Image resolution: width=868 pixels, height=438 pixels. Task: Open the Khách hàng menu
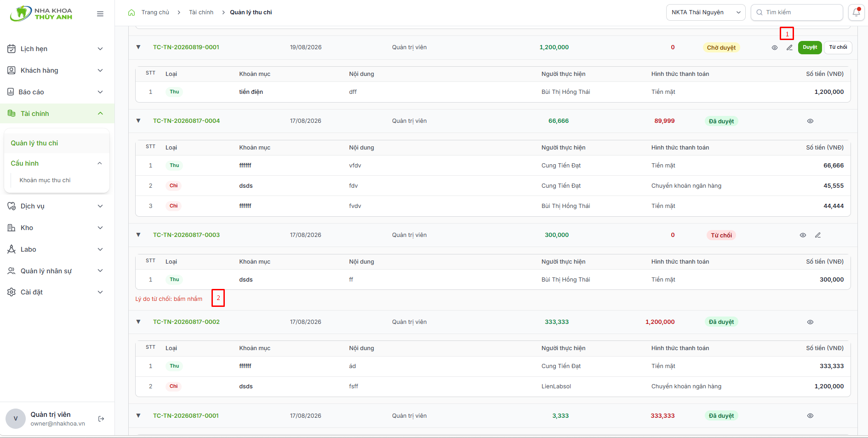[x=57, y=70]
